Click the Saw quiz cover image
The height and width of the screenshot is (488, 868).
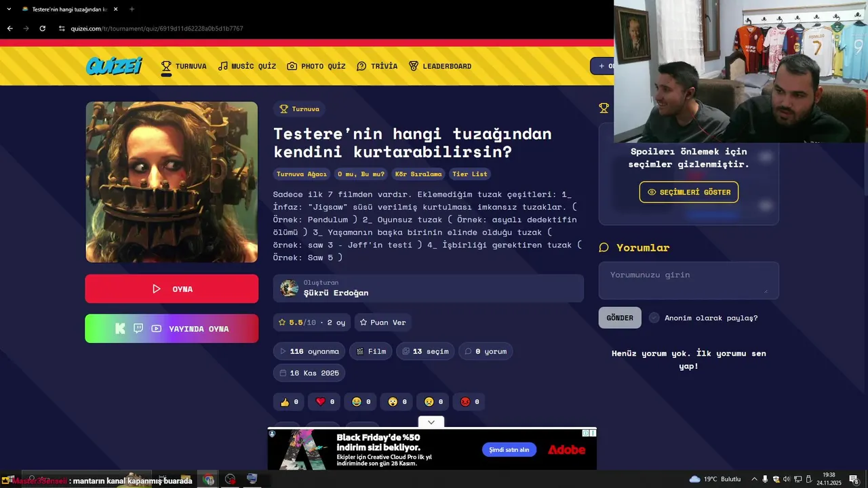(172, 182)
